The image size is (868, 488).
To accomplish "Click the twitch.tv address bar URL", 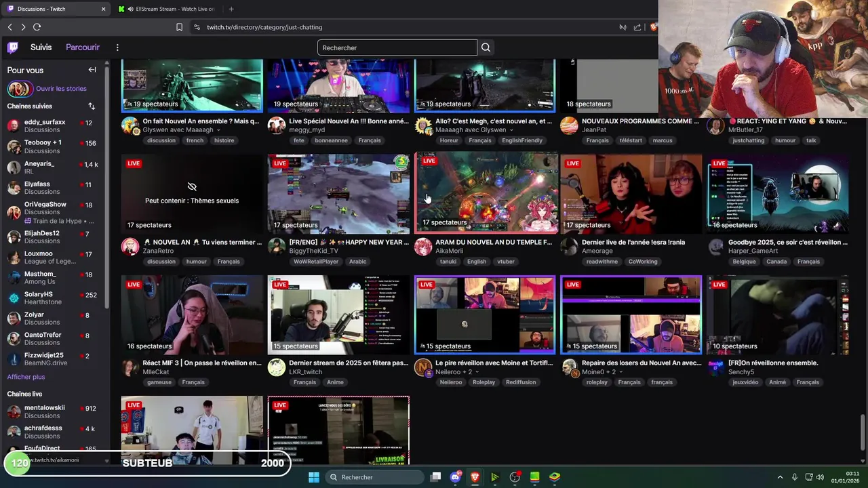I will point(264,27).
